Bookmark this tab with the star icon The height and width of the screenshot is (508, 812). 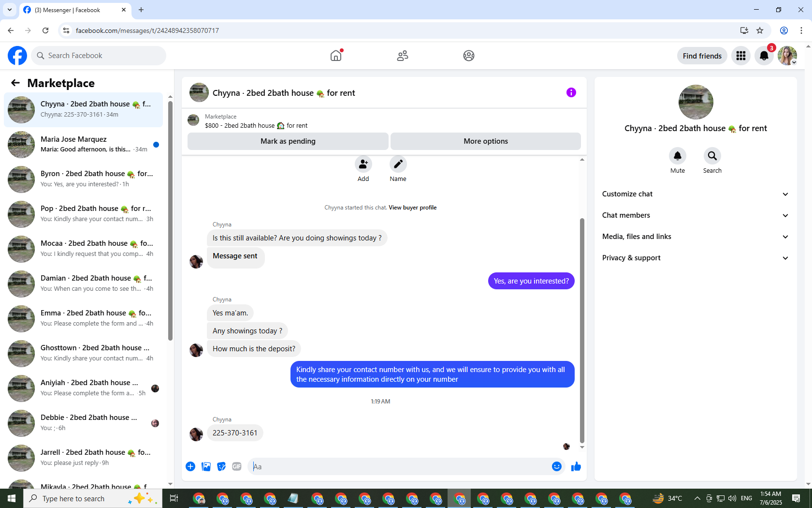[x=760, y=30]
